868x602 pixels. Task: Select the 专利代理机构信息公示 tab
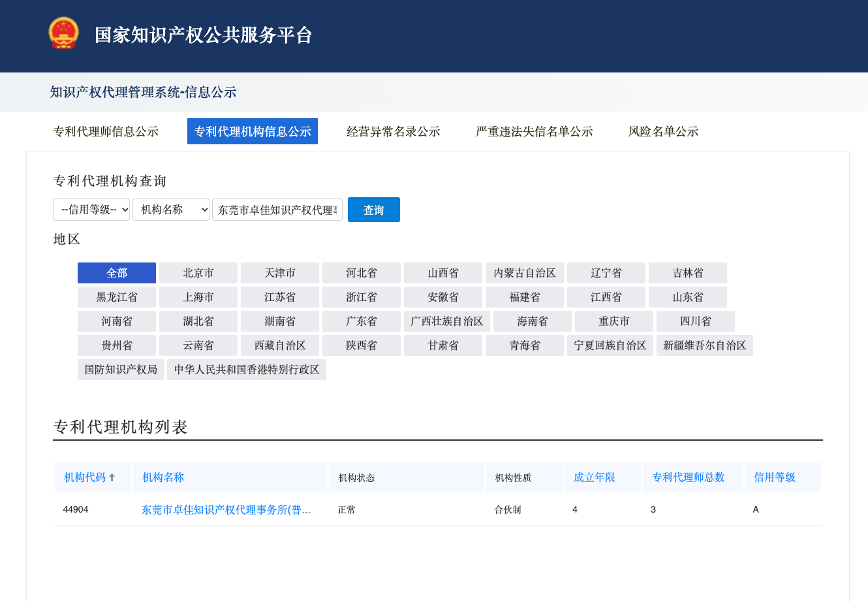tap(253, 131)
